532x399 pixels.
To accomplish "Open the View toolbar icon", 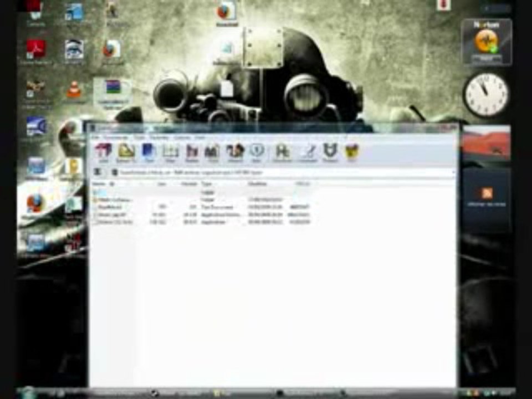I will (170, 152).
